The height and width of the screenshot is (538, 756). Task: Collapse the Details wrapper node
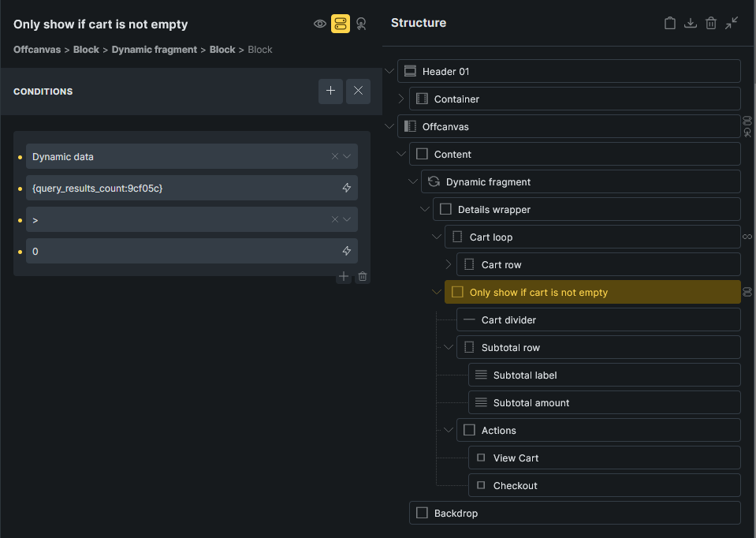tap(425, 209)
